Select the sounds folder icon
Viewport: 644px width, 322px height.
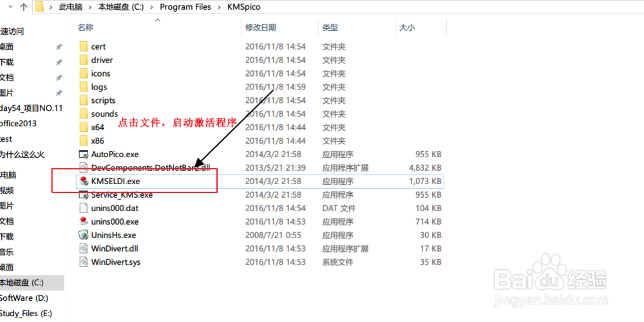pyautogui.click(x=84, y=114)
